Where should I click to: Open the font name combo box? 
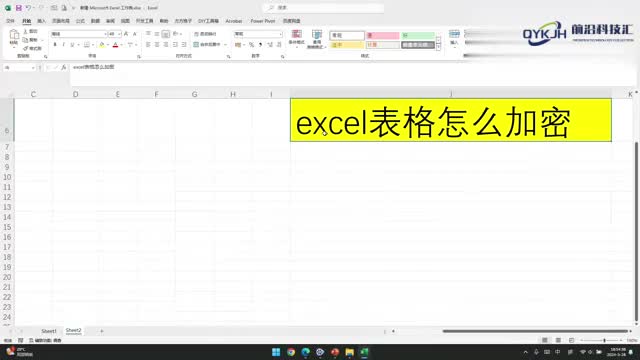point(78,34)
